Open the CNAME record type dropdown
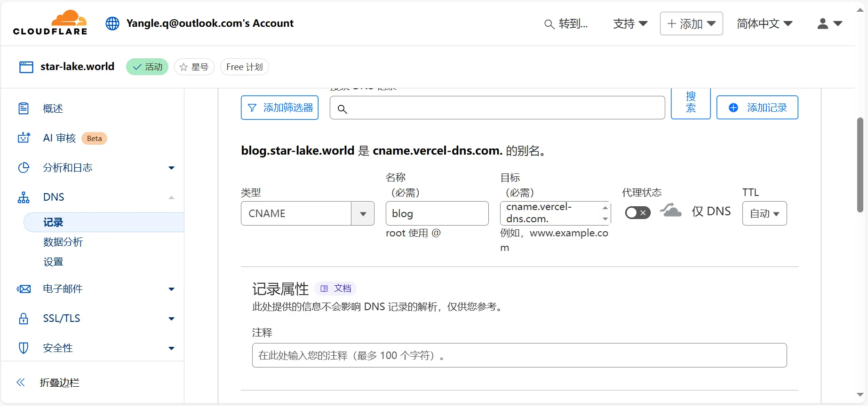Viewport: 868px width, 406px height. click(x=308, y=213)
